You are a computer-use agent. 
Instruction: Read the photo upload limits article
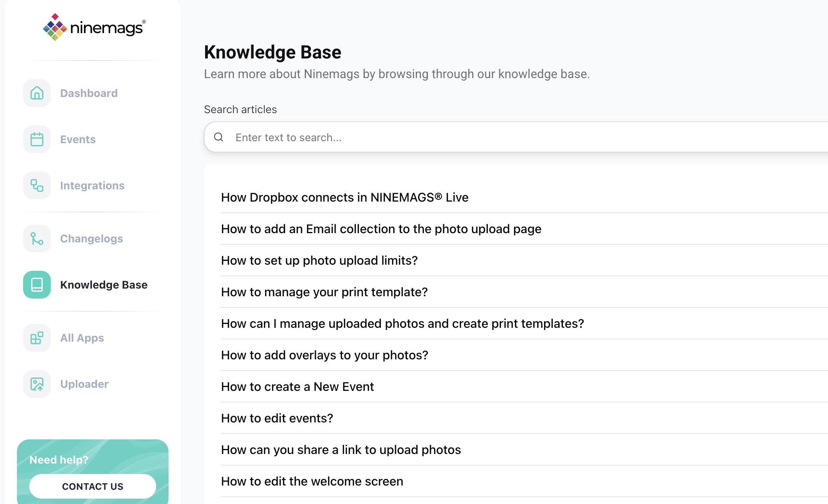[x=319, y=260]
